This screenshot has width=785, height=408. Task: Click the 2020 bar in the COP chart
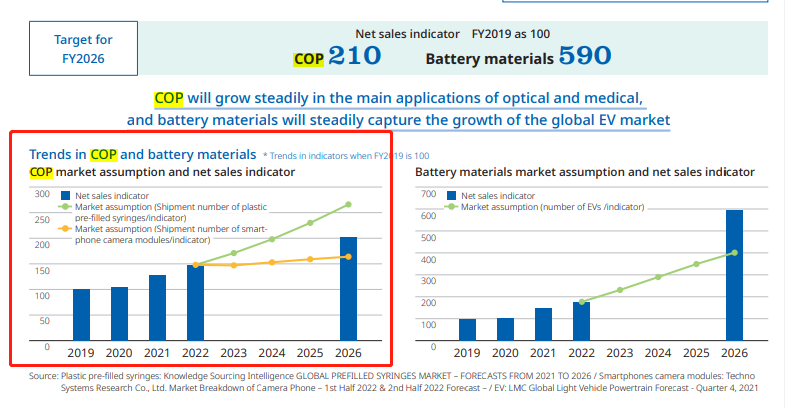(x=119, y=314)
